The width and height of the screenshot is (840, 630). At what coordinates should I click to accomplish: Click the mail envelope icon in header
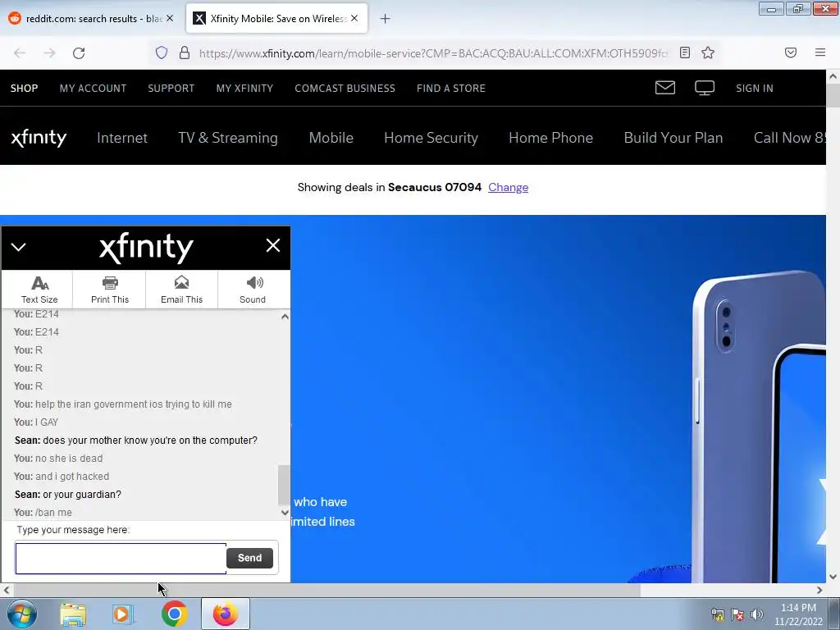point(664,87)
